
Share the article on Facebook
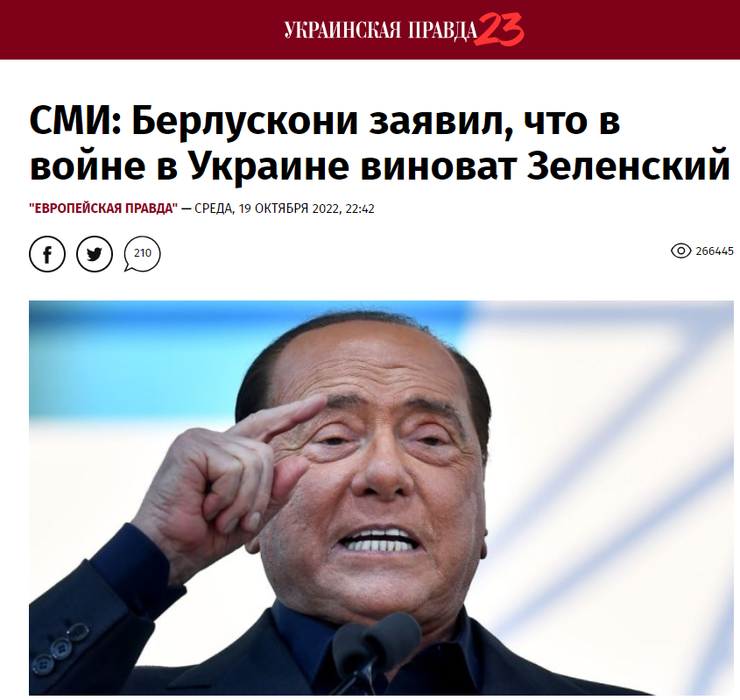click(47, 254)
